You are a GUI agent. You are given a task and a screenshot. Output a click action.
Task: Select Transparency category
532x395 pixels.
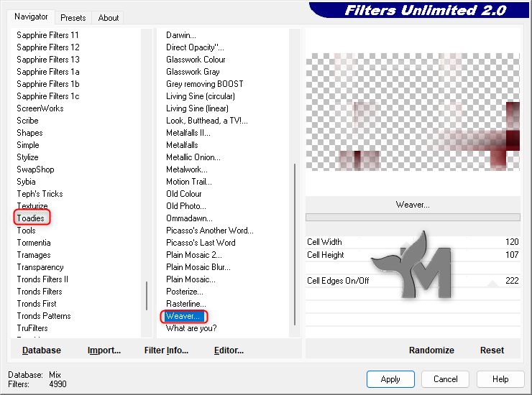click(40, 267)
